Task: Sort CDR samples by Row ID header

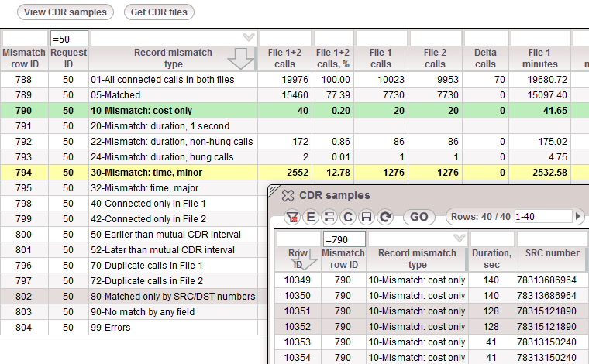Action: tap(298, 259)
